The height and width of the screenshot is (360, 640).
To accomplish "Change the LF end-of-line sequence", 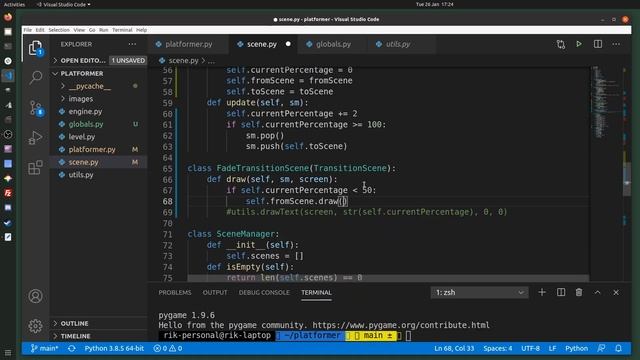I will point(552,348).
